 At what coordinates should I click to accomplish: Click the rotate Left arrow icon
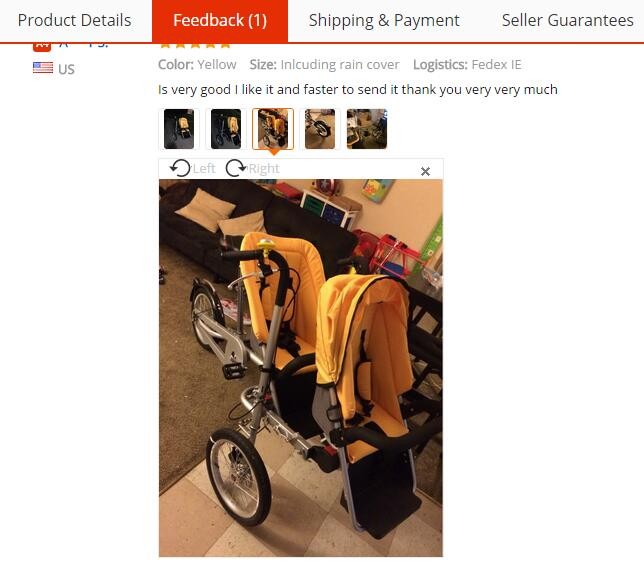180,168
